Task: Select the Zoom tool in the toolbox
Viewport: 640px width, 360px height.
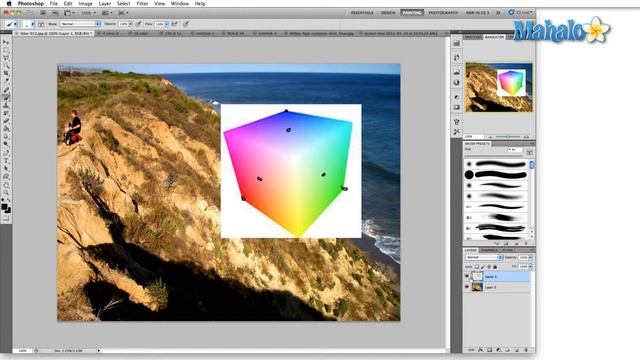Action: click(x=6, y=193)
